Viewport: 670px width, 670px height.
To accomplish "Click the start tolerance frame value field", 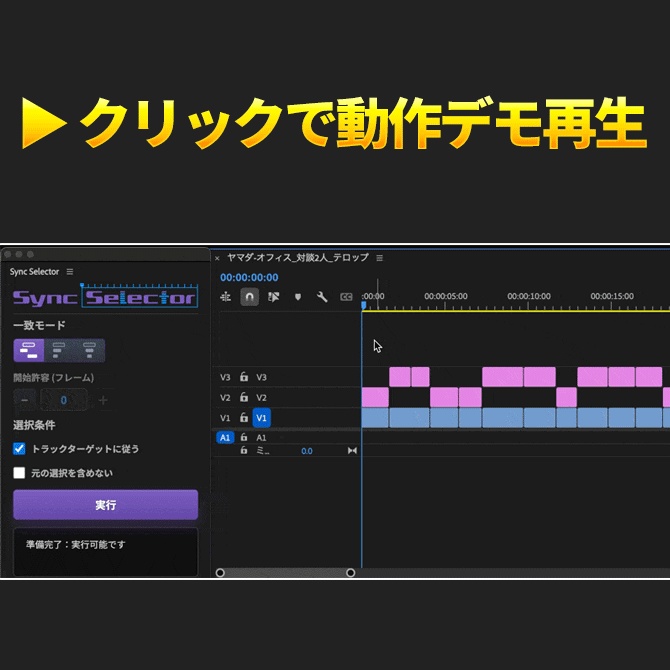I will (x=64, y=400).
